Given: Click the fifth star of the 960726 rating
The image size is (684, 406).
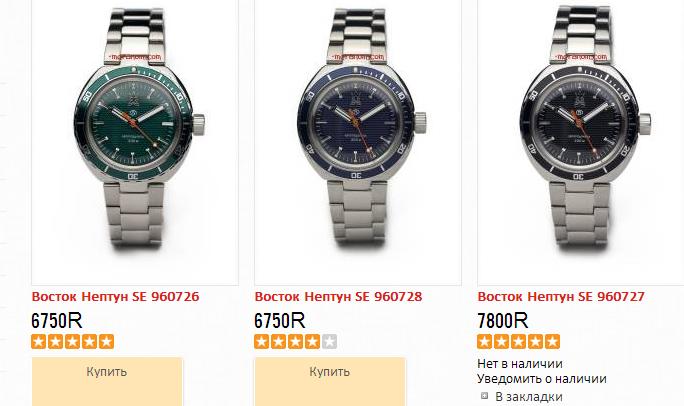Looking at the screenshot, I should [x=106, y=341].
